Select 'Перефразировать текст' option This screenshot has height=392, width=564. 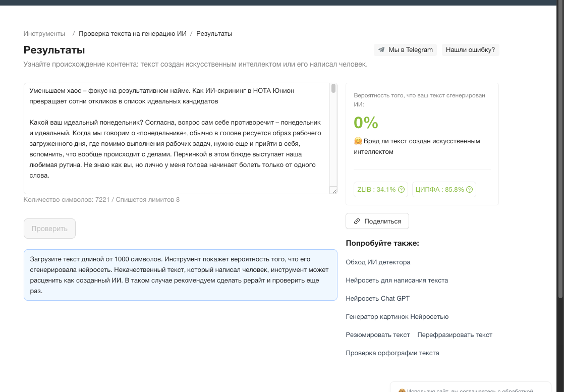coord(455,334)
